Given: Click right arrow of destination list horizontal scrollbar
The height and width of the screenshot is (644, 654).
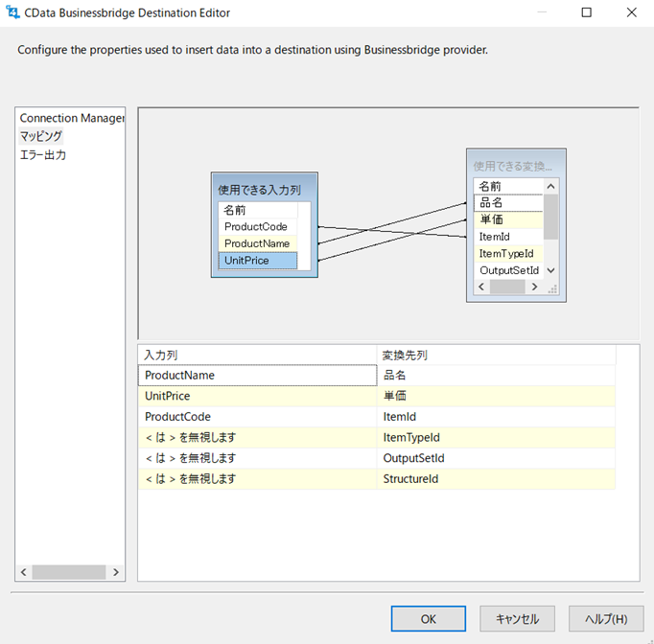Looking at the screenshot, I should coord(534,287).
